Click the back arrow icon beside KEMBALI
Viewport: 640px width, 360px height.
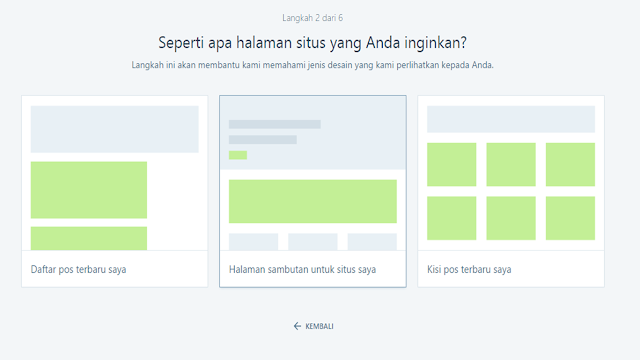point(297,326)
